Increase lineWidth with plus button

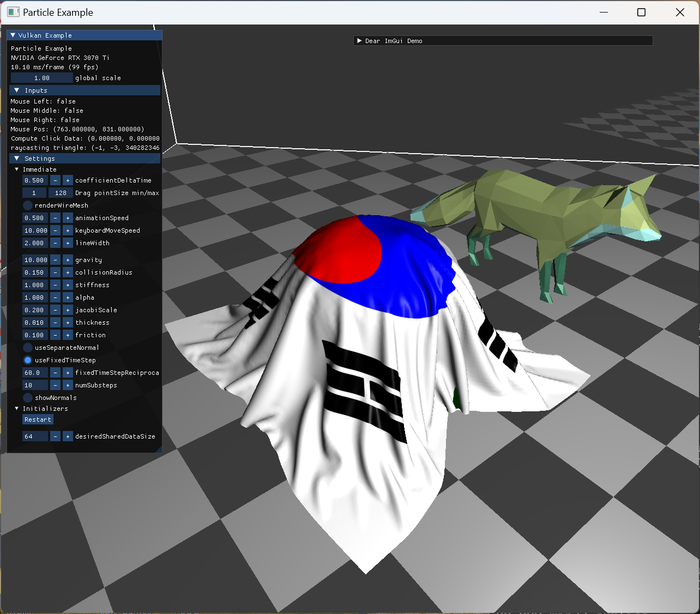coord(68,243)
